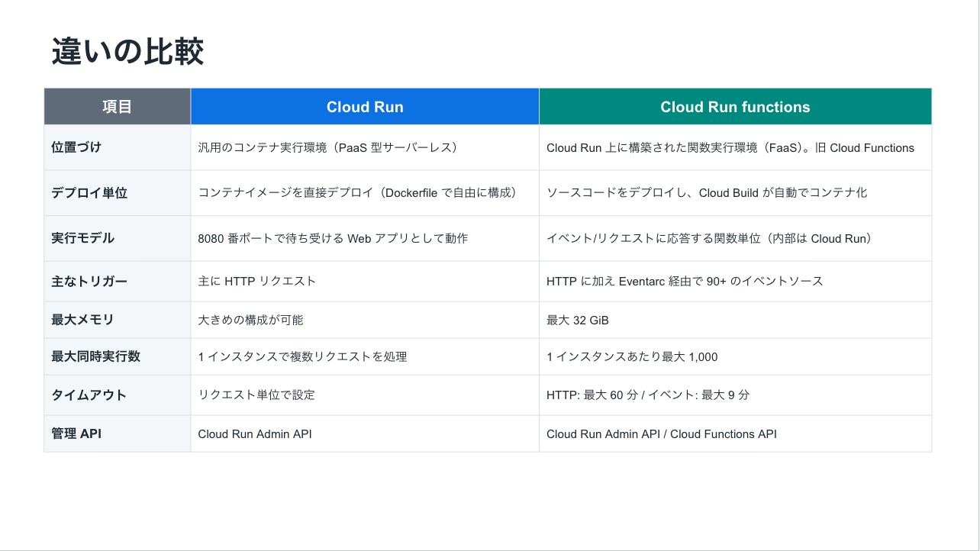Select cell イベント/リクエストに応答する関数単位
The height and width of the screenshot is (551, 980).
[736, 238]
